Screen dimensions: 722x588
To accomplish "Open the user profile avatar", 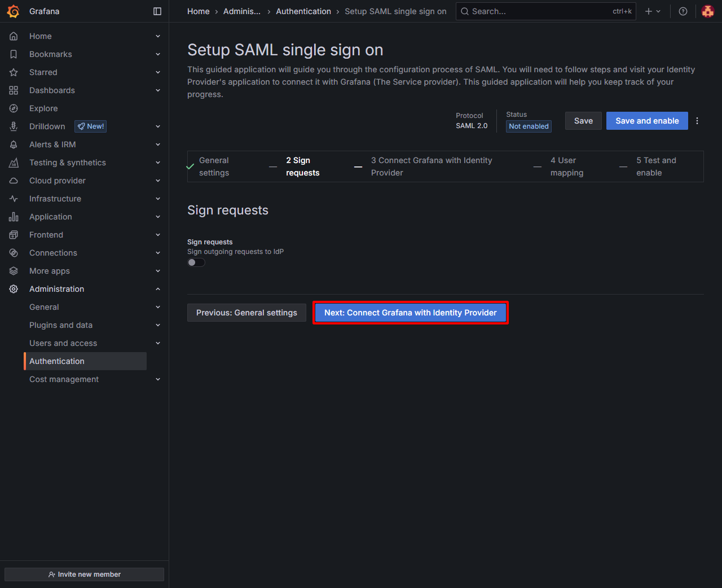I will 707,11.
